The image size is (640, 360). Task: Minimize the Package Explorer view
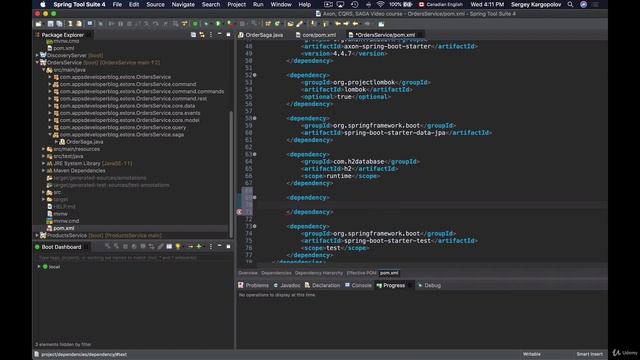point(220,35)
